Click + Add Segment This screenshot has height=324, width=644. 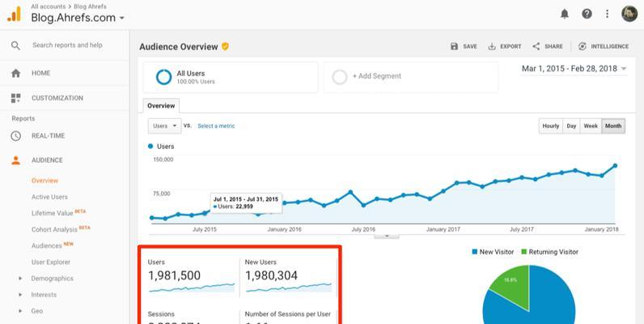pos(377,76)
